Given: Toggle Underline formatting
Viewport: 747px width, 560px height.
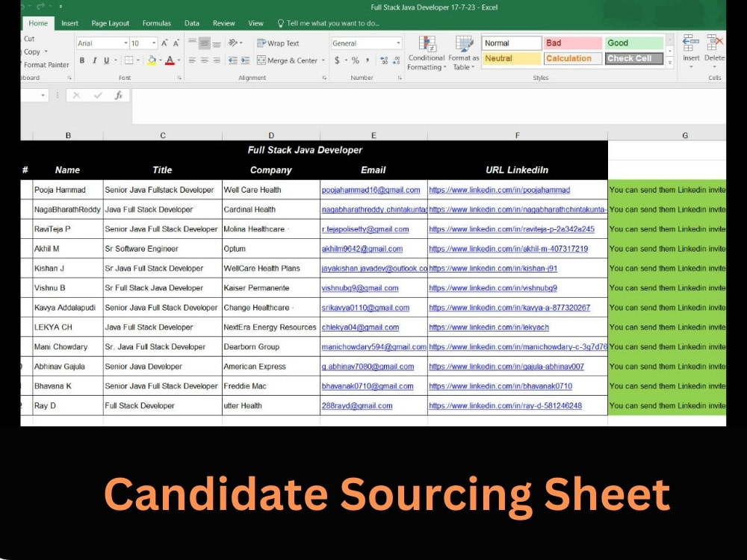Looking at the screenshot, I should [x=106, y=60].
